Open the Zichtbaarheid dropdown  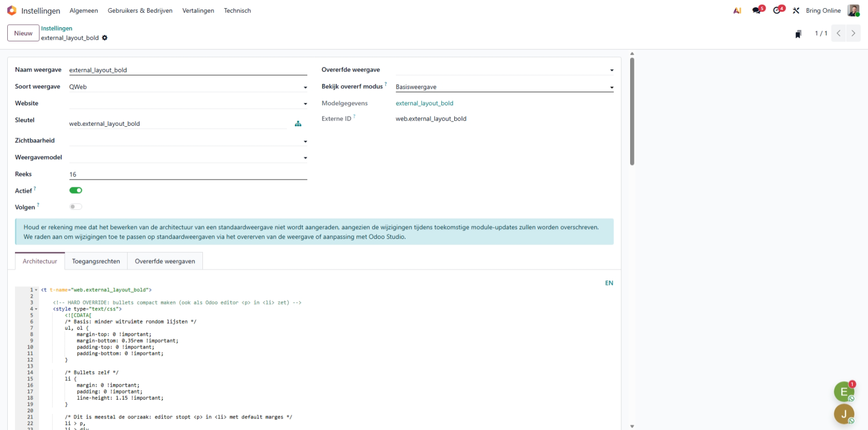click(x=305, y=141)
